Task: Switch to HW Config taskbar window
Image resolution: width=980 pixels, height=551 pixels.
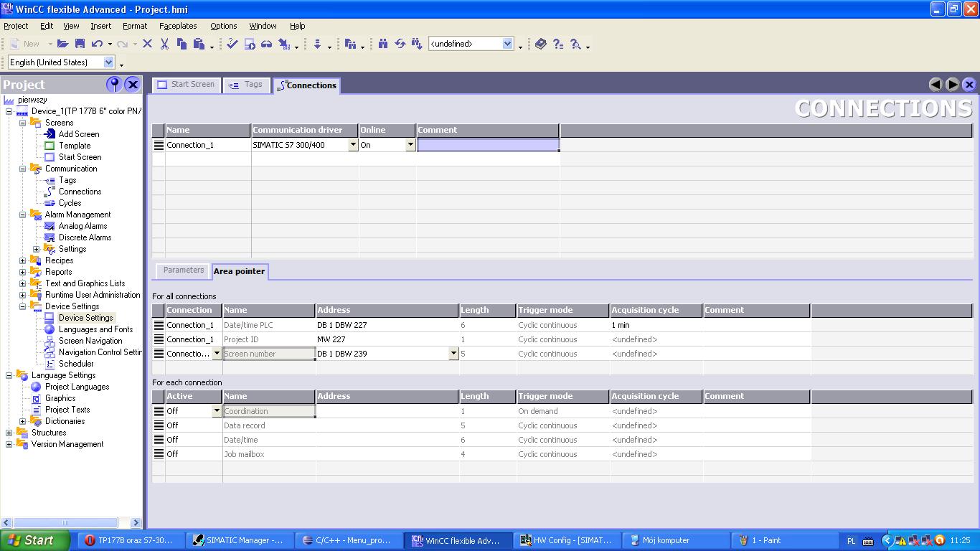Action: click(567, 540)
